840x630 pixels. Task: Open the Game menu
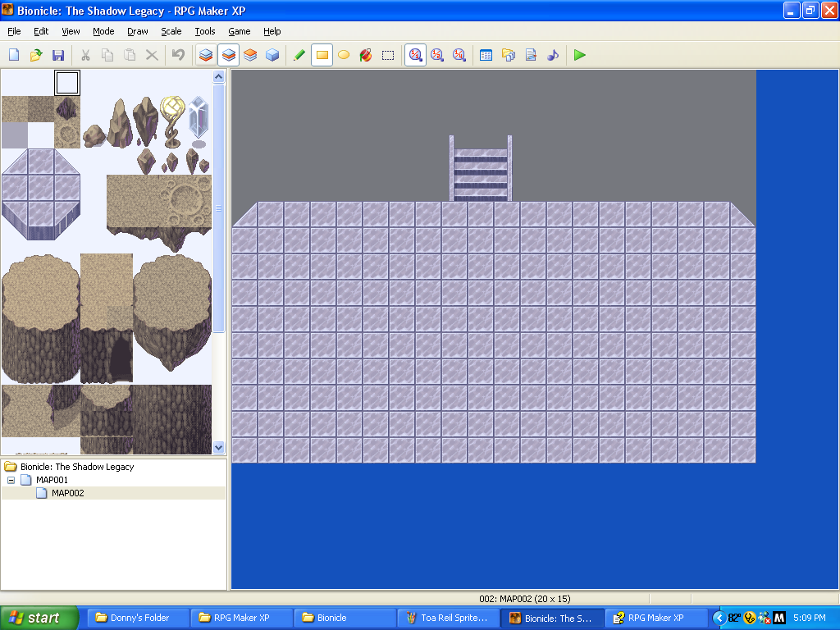click(x=239, y=31)
